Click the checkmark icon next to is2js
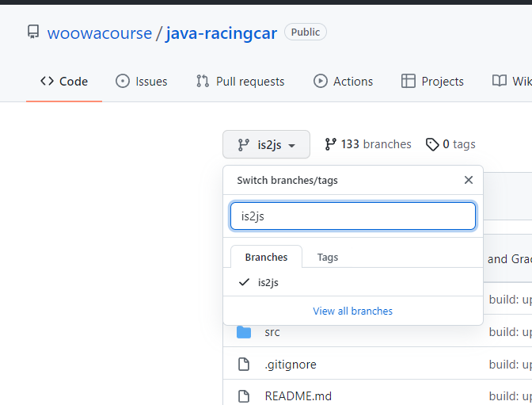 [x=244, y=282]
